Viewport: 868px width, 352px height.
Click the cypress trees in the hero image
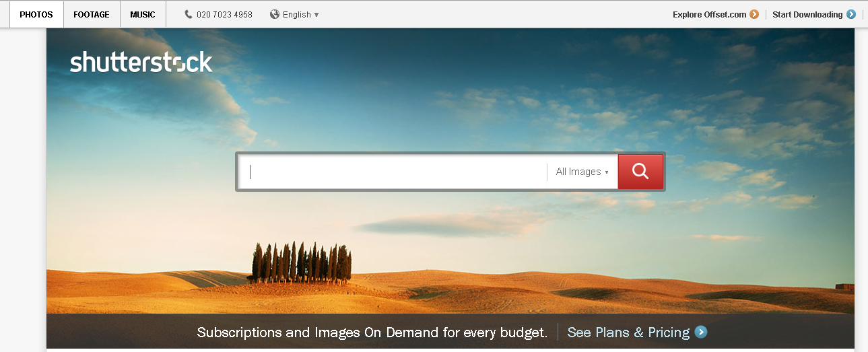pos(302,264)
